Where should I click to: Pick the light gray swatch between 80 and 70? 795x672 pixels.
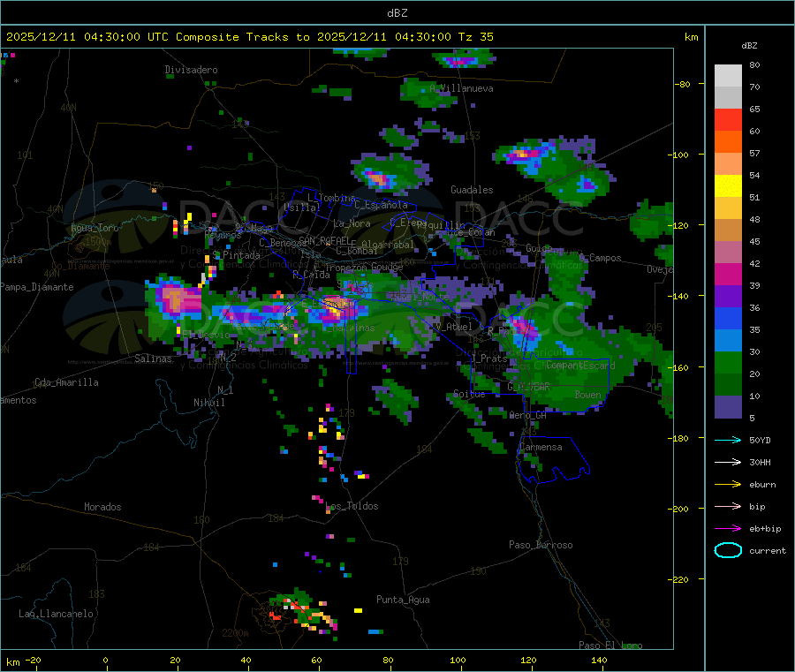pyautogui.click(x=728, y=76)
